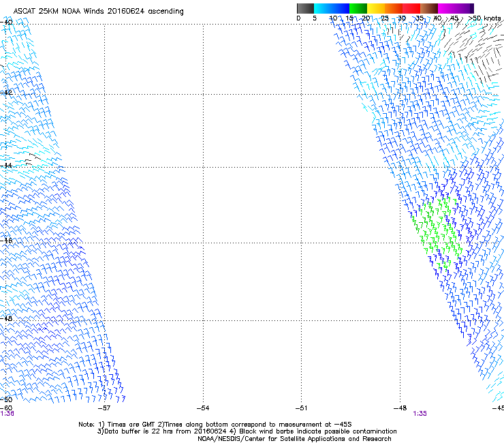The height and width of the screenshot is (443, 504).
Task: Click the title "ASCAT 25KM NOAA Winds 20160624 ascending"
Action: pyautogui.click(x=98, y=11)
